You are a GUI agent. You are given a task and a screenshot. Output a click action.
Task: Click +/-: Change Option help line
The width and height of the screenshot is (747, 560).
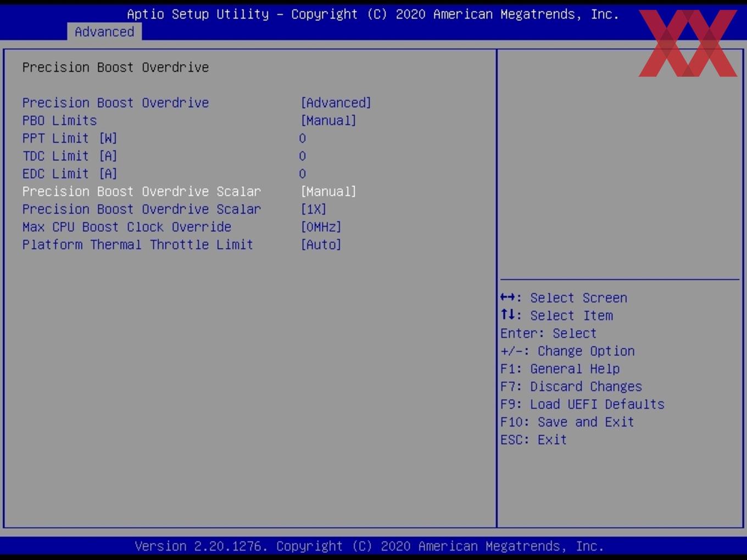click(x=567, y=351)
